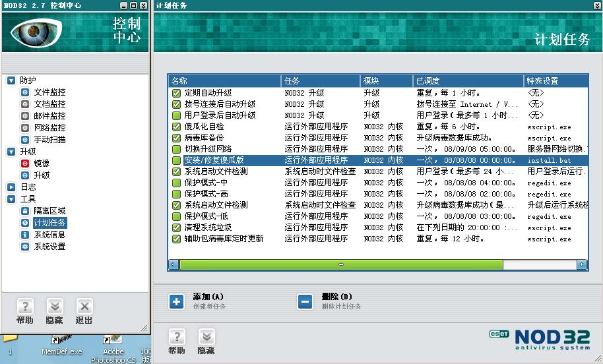Open 系统设置 label in sidebar
The height and width of the screenshot is (364, 603).
pos(49,247)
